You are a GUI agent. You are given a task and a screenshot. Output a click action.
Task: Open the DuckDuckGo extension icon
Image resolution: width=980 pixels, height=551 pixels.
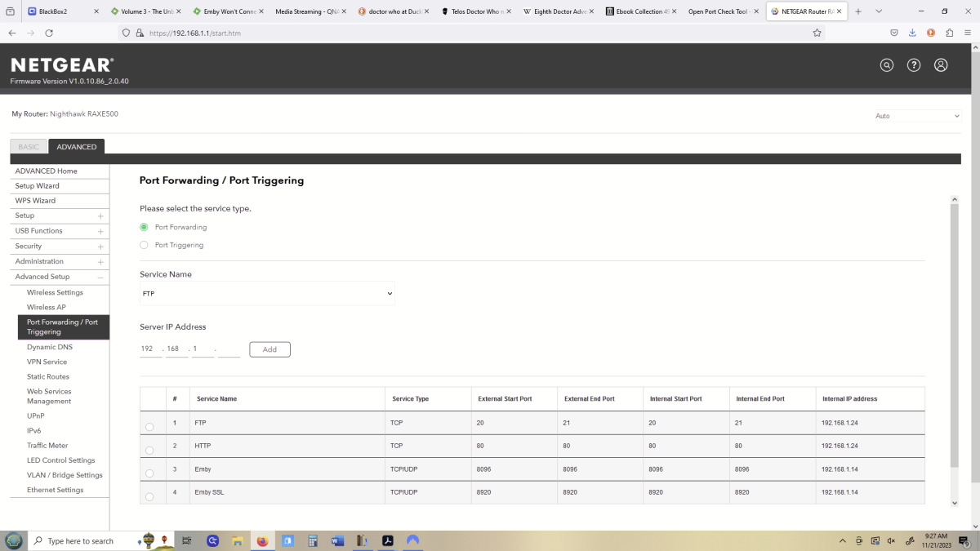[930, 33]
